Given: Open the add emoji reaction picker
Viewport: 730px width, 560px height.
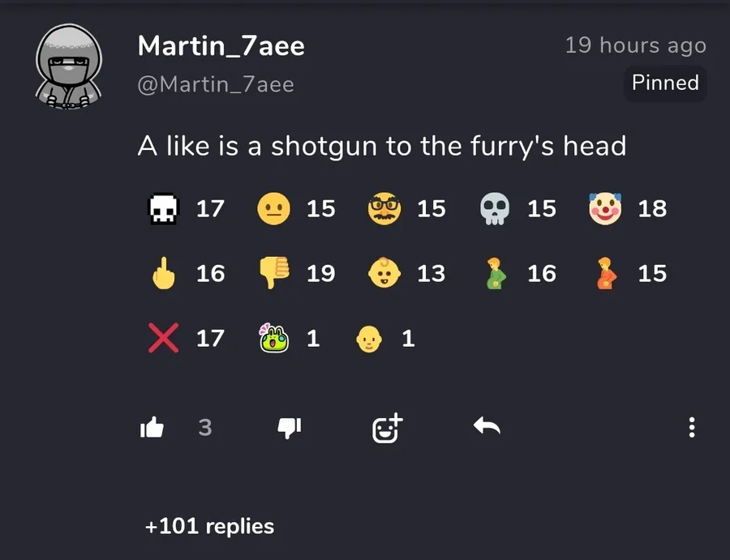Looking at the screenshot, I should 388,428.
